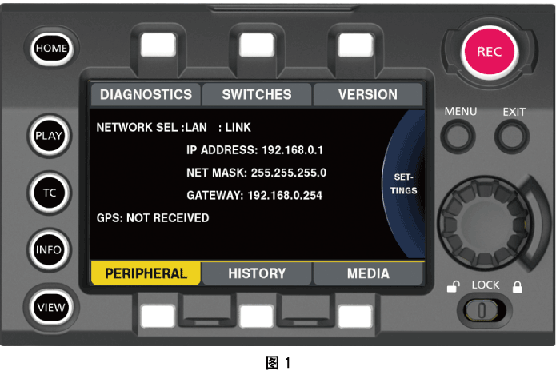Viewport: 556px width, 372px height.
Task: Select the SETTINGS dial label on screen
Action: pyautogui.click(x=404, y=184)
